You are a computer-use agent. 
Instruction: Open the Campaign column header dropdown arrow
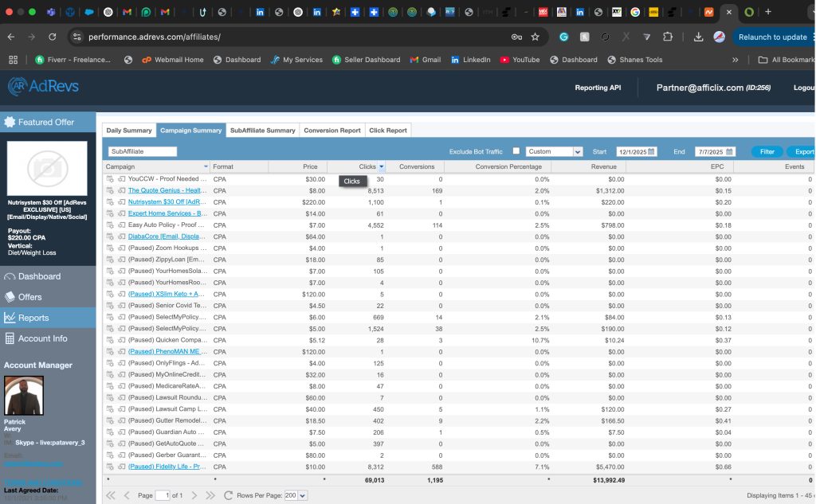206,166
